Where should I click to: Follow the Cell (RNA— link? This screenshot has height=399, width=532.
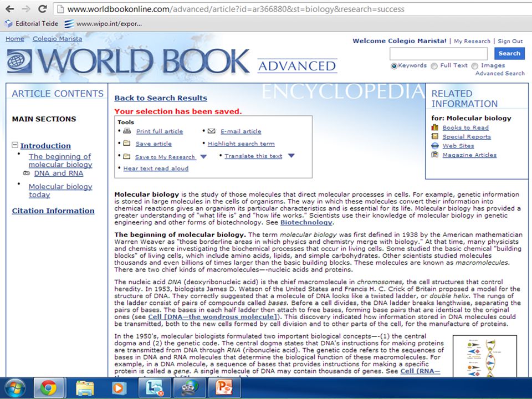click(x=420, y=371)
